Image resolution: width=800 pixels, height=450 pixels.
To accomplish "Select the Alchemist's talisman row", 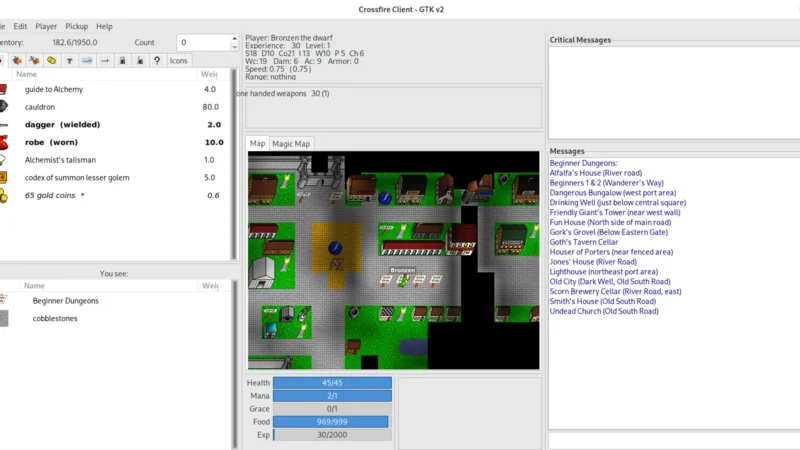I will 115,160.
